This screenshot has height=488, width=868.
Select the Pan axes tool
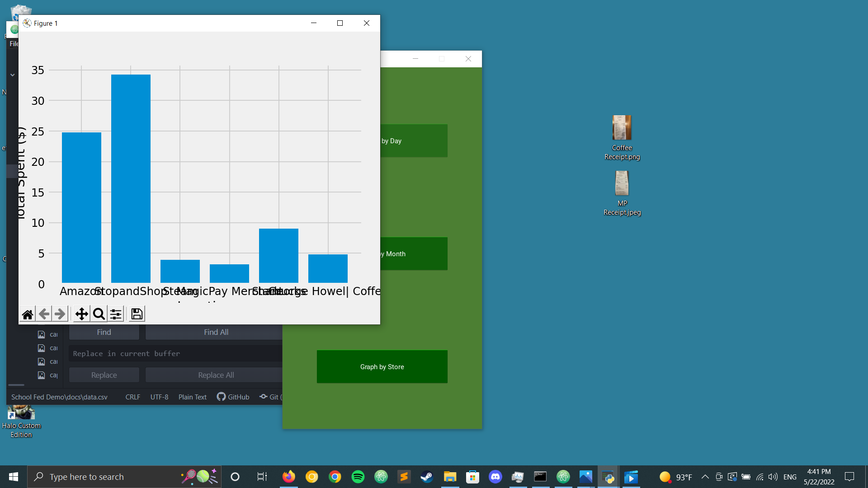coord(81,314)
